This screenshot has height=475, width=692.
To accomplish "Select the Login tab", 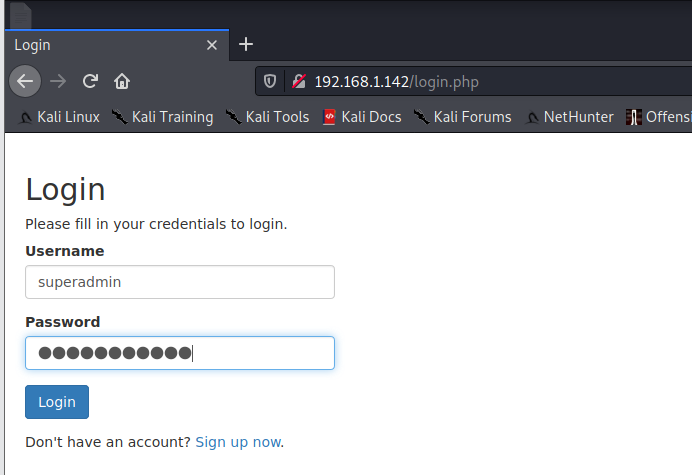I will (x=117, y=45).
